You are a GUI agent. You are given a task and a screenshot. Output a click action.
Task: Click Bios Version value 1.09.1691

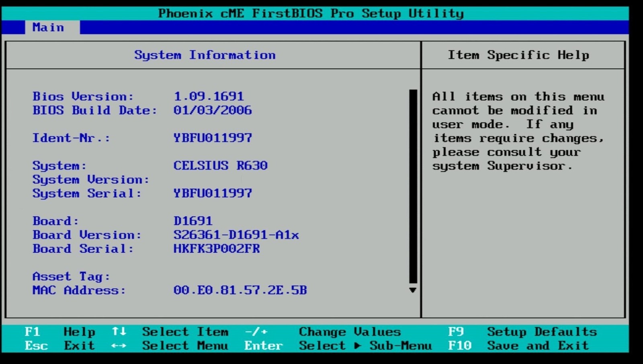[x=209, y=96]
